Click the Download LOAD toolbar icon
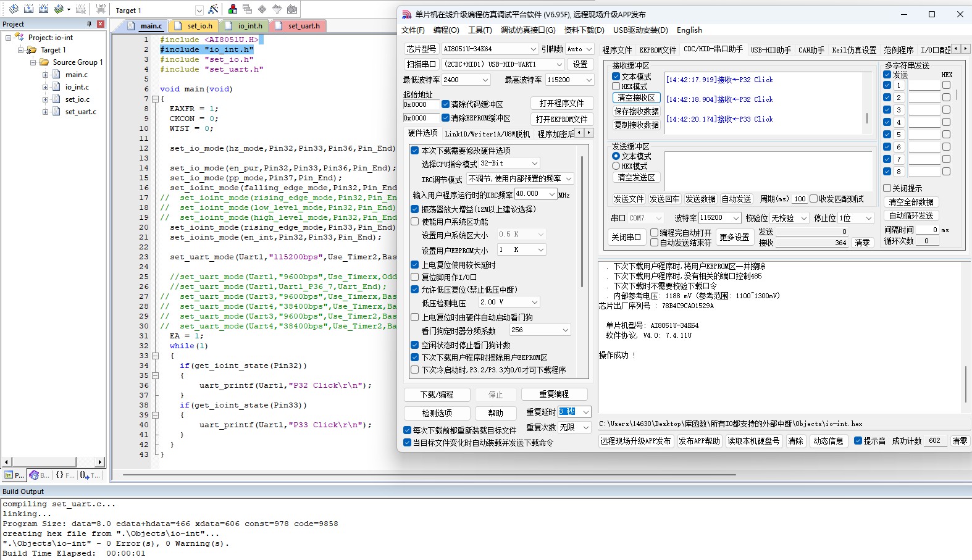This screenshot has height=560, width=972. [x=101, y=9]
